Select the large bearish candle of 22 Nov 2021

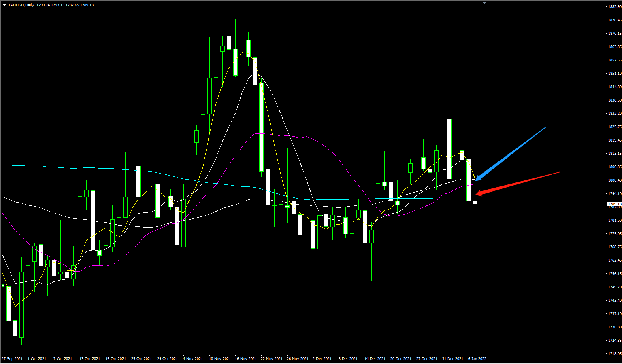pyautogui.click(x=262, y=127)
